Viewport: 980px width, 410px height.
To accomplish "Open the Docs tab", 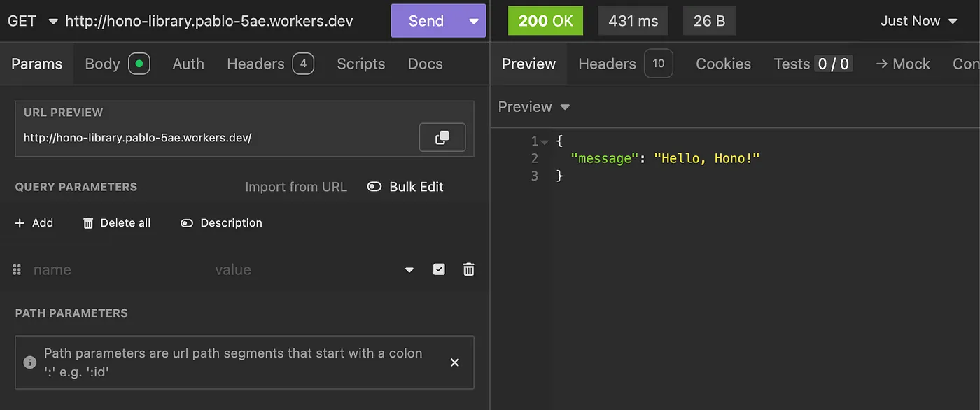I will click(x=425, y=64).
